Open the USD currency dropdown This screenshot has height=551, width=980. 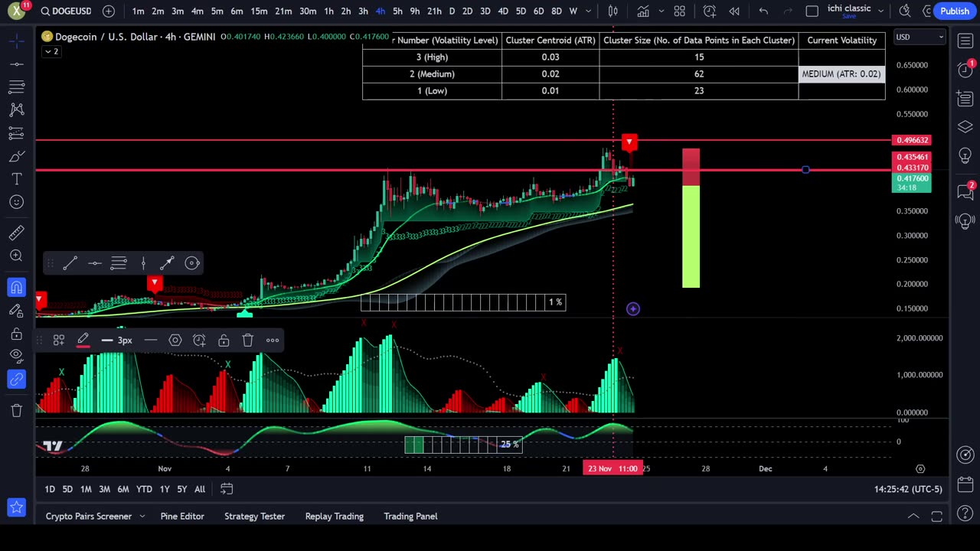(919, 37)
